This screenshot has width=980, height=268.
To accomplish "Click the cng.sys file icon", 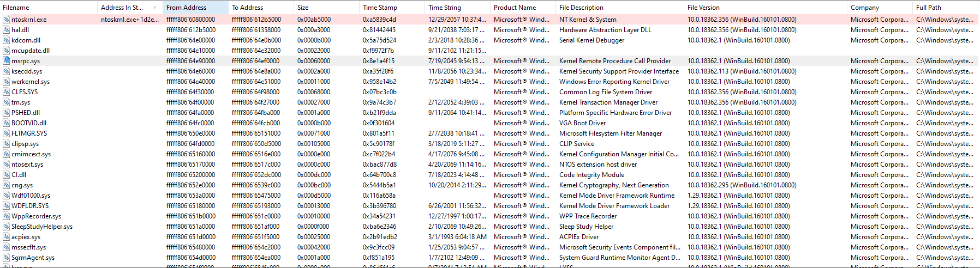I will point(6,185).
